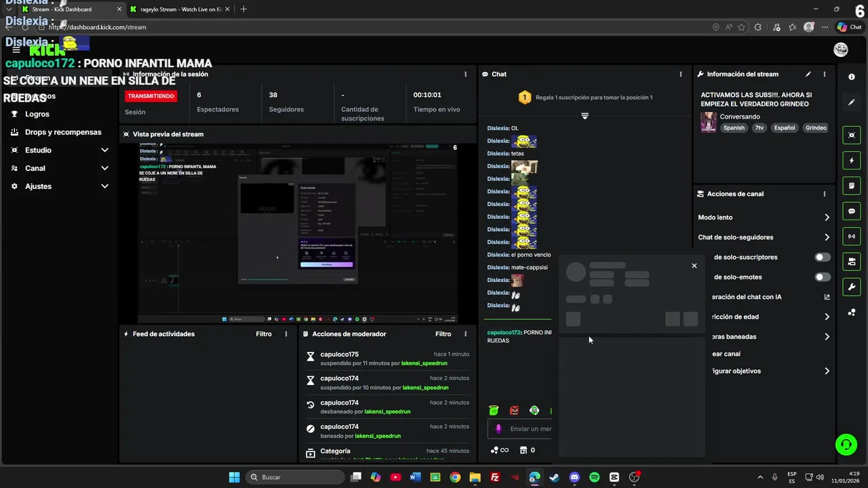Click 7tv stream tag
This screenshot has height=488, width=868.
[759, 128]
